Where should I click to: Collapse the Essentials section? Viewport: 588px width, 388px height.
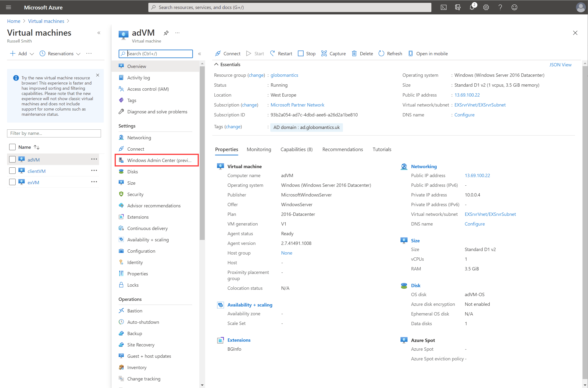coord(216,64)
